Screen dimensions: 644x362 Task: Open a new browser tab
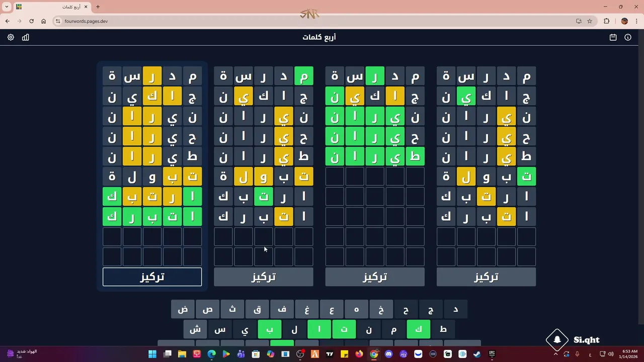[x=98, y=7]
